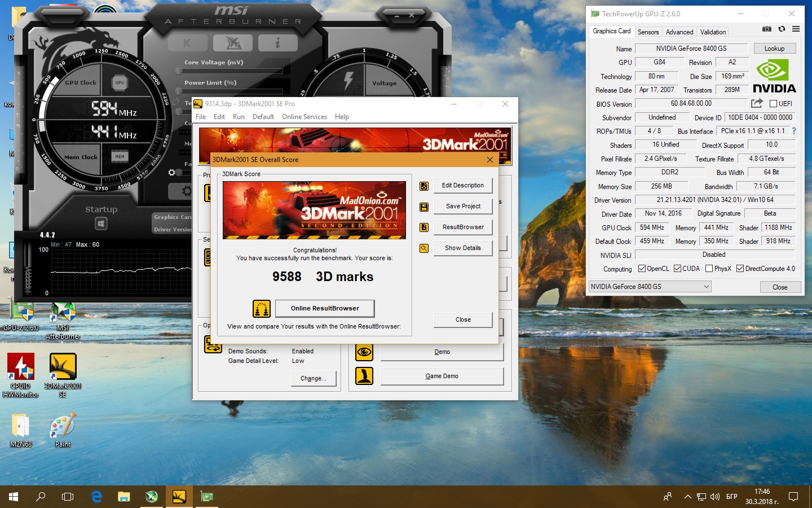Open the Help menu in 3DMark2001
Viewport: 812px width, 508px height.
(342, 117)
